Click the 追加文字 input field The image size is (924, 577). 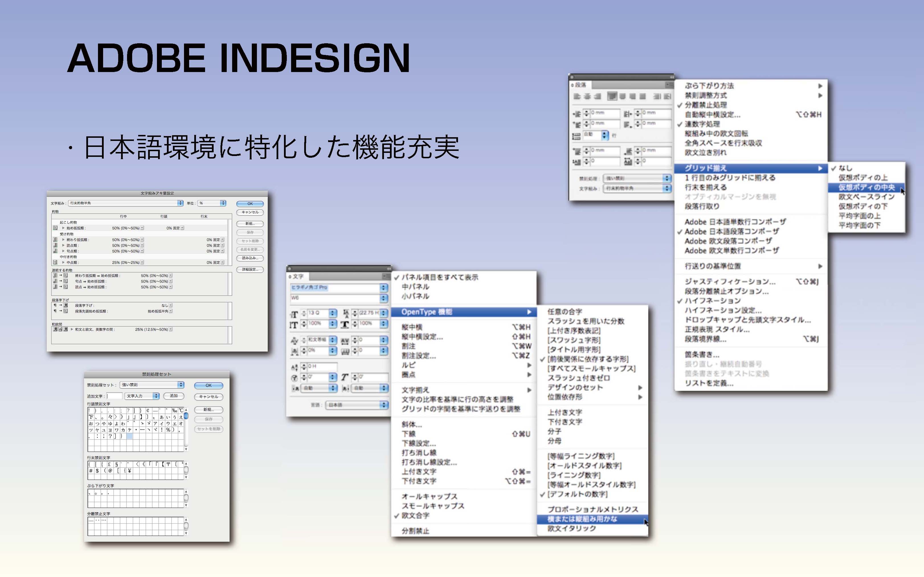(x=115, y=396)
